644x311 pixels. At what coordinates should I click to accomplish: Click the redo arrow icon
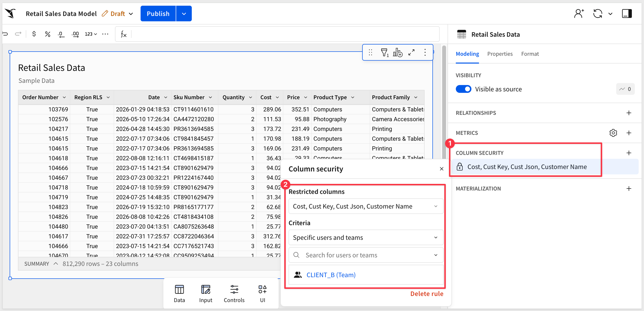18,34
